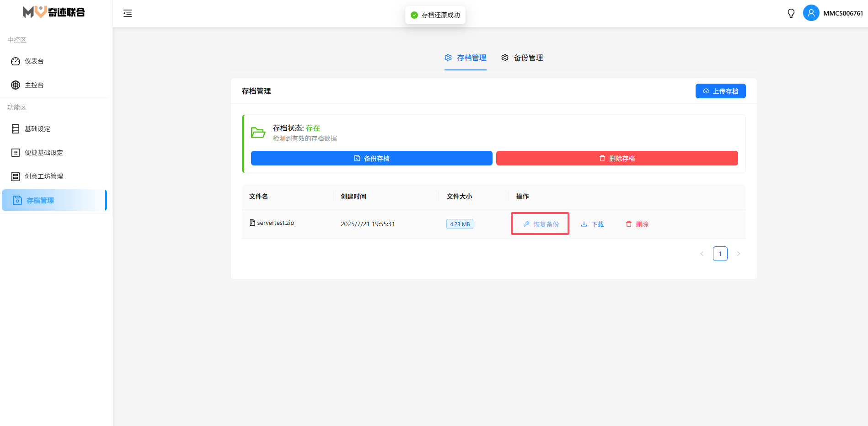The width and height of the screenshot is (868, 426).
Task: Select 存档管理 sidebar item
Action: (x=40, y=200)
